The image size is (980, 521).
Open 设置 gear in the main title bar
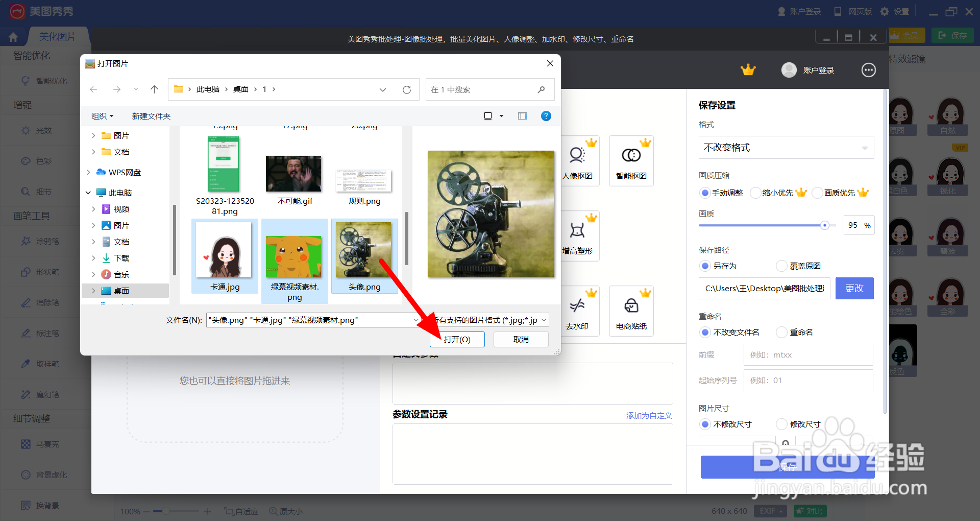click(895, 11)
